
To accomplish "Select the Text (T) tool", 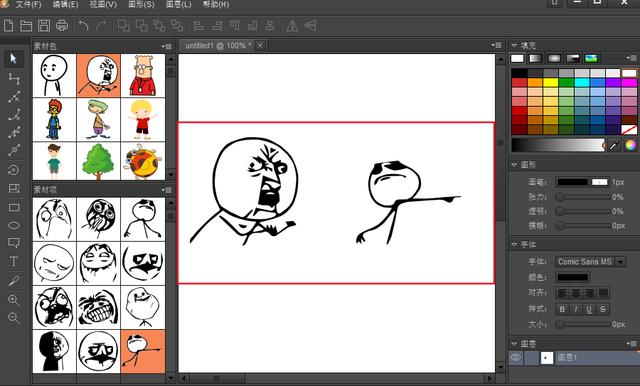I will [13, 261].
